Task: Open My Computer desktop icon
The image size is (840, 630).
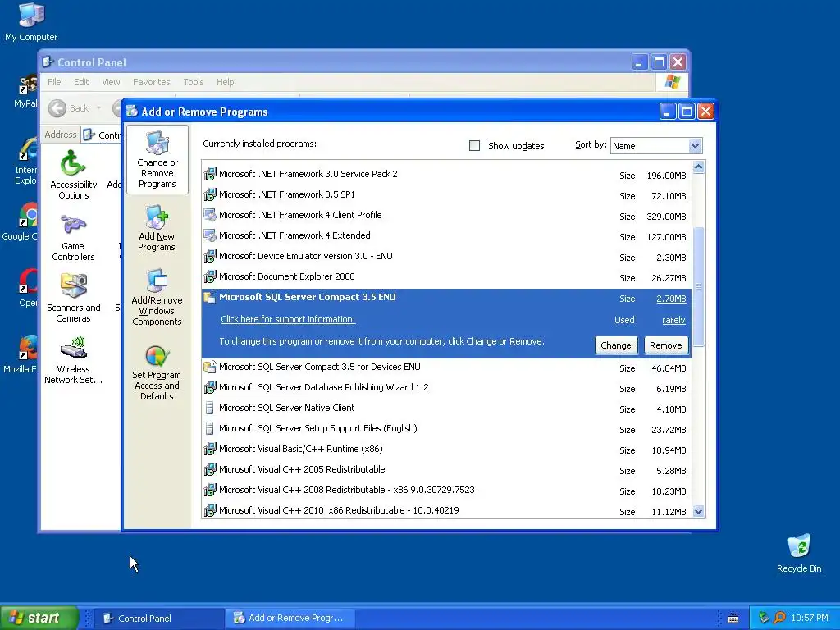Action: click(31, 22)
